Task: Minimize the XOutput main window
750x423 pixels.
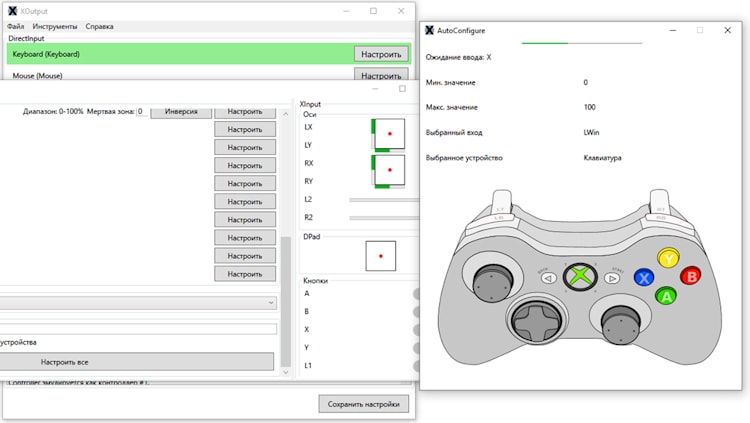Action: [346, 11]
